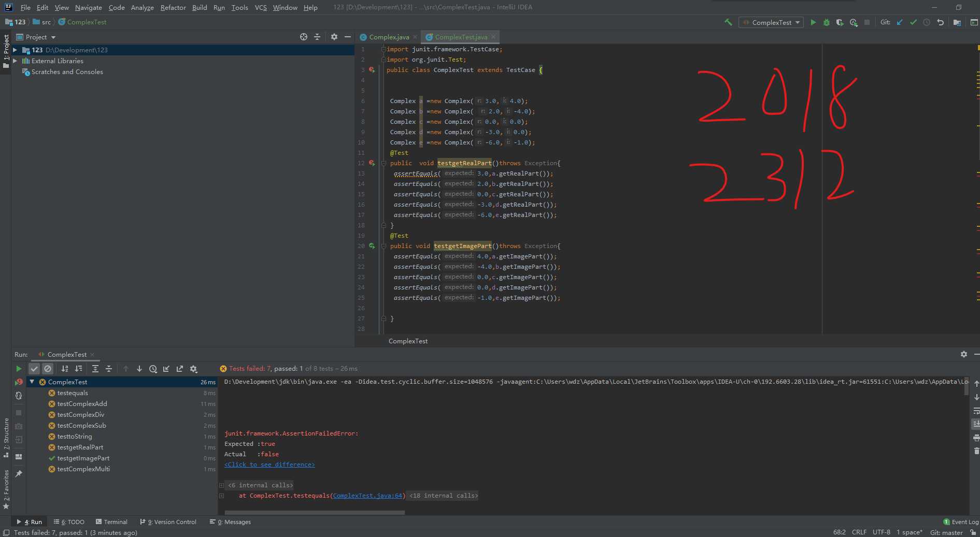Open the Event Log button
The image size is (980, 537).
960,521
